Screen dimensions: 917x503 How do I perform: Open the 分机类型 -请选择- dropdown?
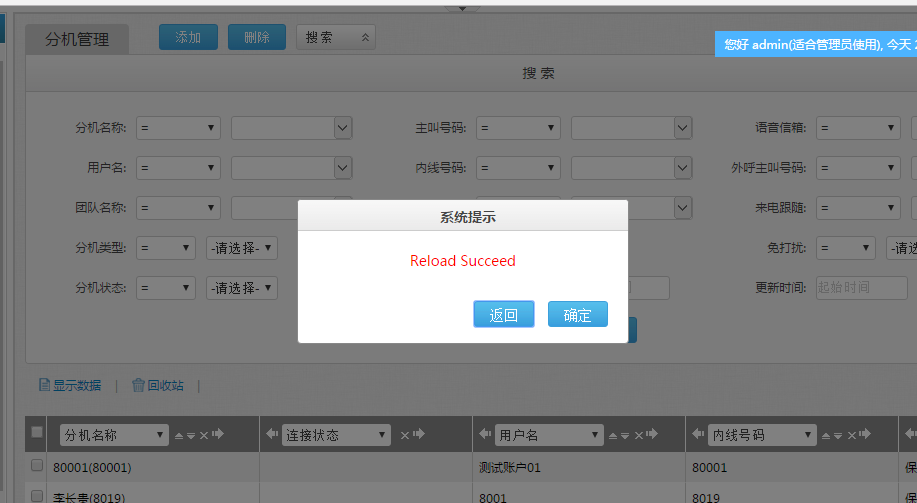point(241,248)
